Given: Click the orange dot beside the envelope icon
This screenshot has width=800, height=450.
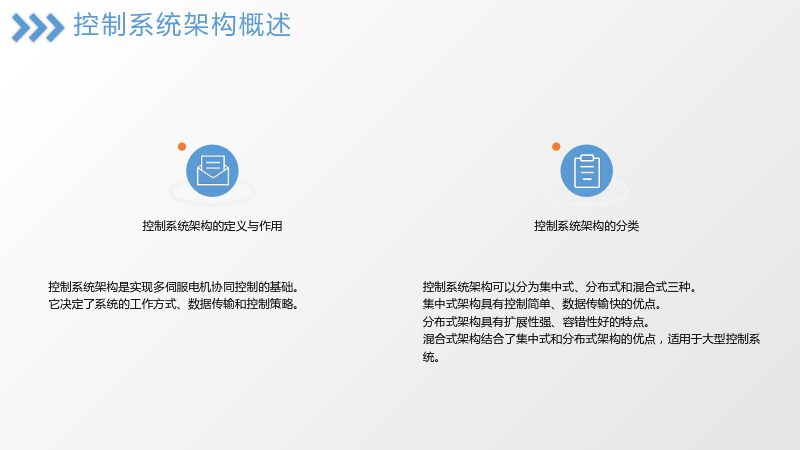Looking at the screenshot, I should (182, 147).
